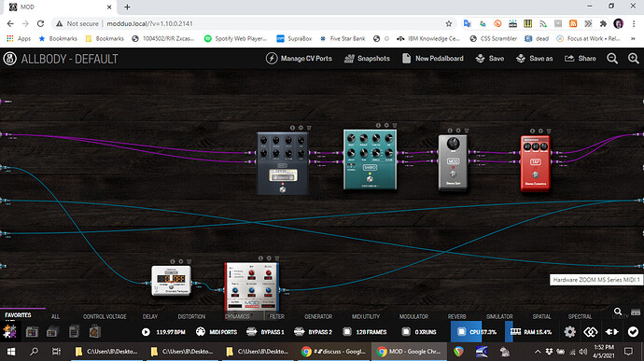This screenshot has height=361, width=644.
Task: Open settings gear of dark blue pedal
Action: 301,128
